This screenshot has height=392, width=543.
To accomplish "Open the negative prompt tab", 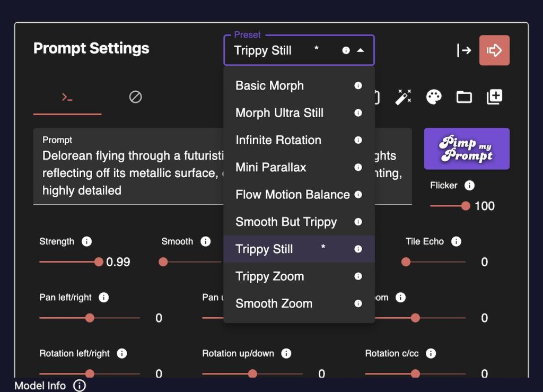I will 135,97.
